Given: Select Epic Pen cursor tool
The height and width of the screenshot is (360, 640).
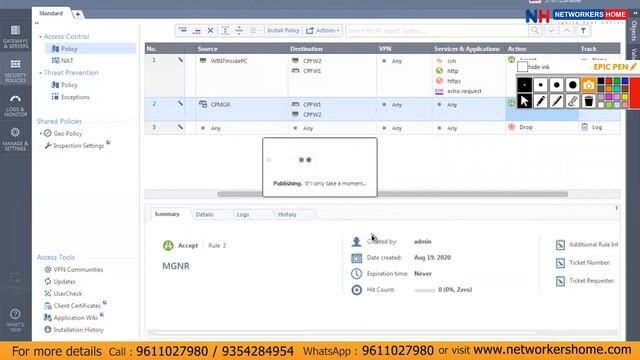Looking at the screenshot, I should point(524,101).
